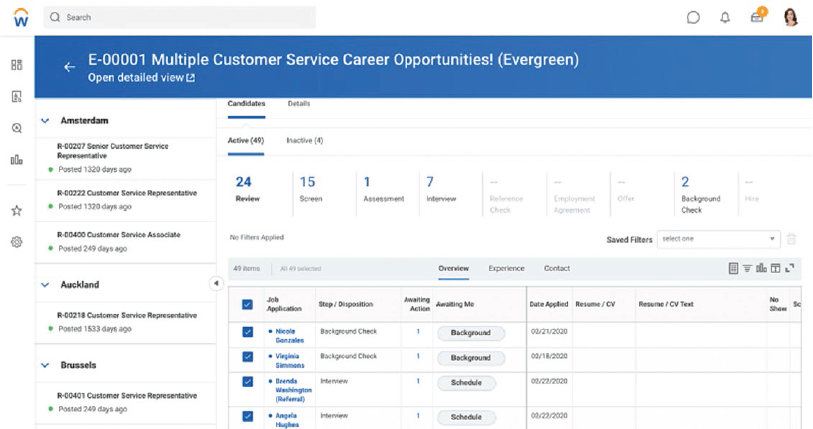
Task: Click into the Search field
Action: [x=179, y=17]
